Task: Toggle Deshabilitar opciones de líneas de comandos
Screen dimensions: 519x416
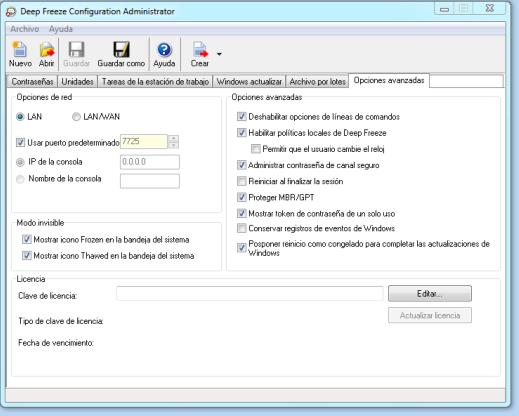Action: pos(242,117)
